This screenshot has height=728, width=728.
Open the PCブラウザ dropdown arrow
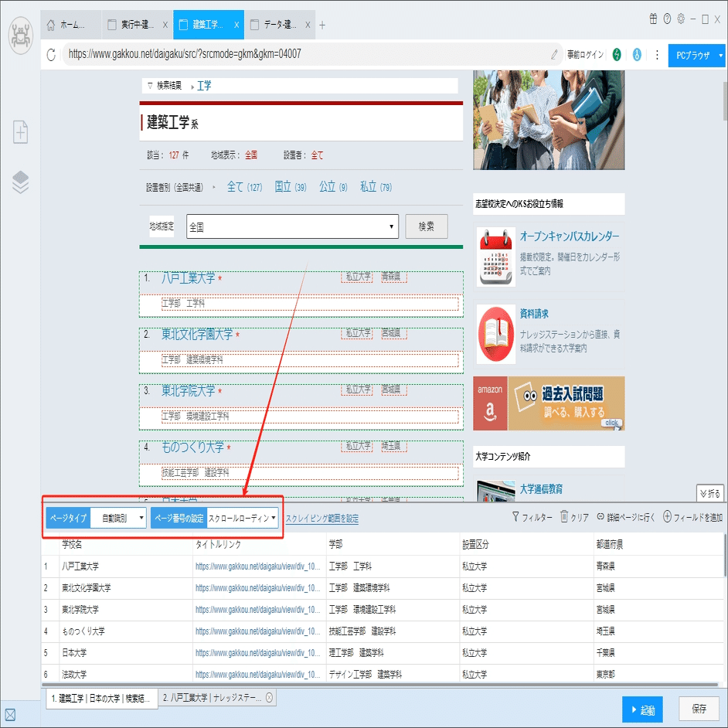click(720, 56)
